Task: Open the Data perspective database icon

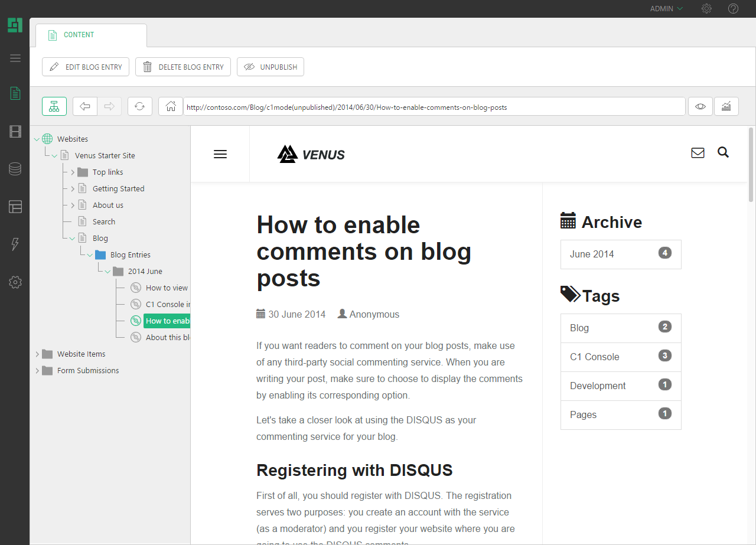Action: click(15, 169)
